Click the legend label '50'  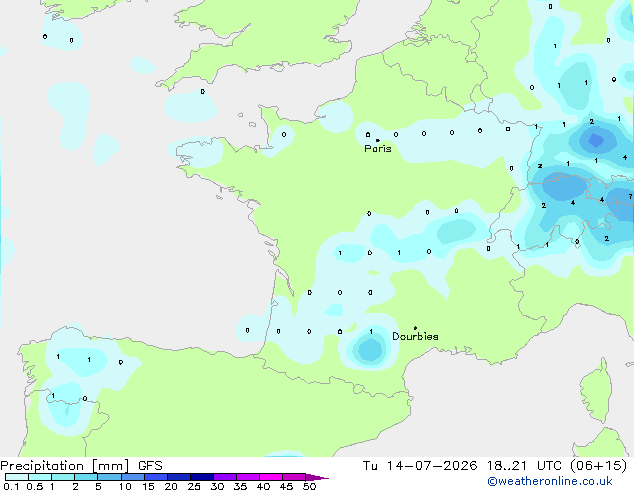coord(309,486)
